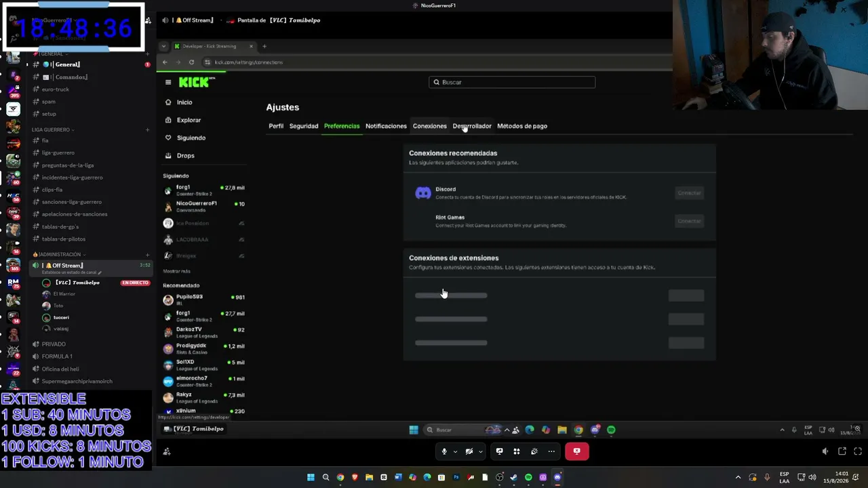Go to Inicio in Kick sidebar
Image resolution: width=868 pixels, height=488 pixels.
click(x=184, y=102)
